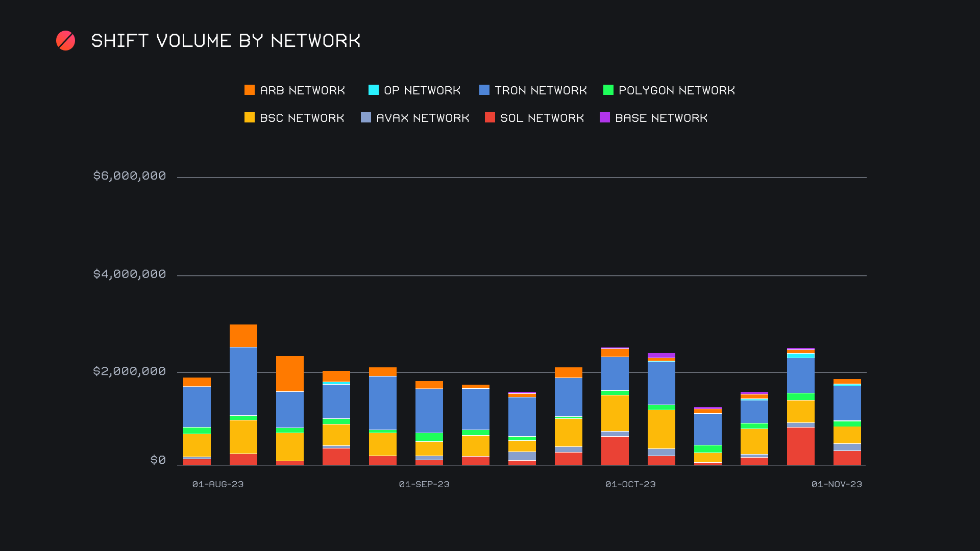Click the red SOL Network legend swatch
980x551 pixels.
(489, 118)
